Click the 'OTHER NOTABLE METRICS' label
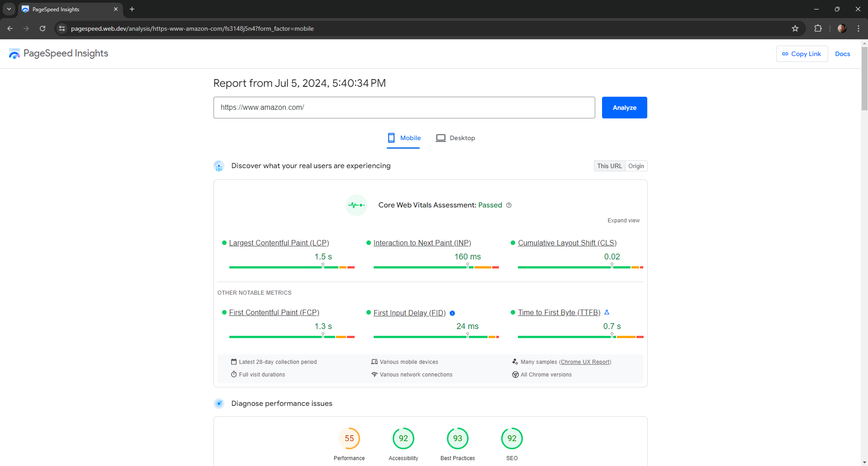Image resolution: width=868 pixels, height=466 pixels. (x=254, y=293)
